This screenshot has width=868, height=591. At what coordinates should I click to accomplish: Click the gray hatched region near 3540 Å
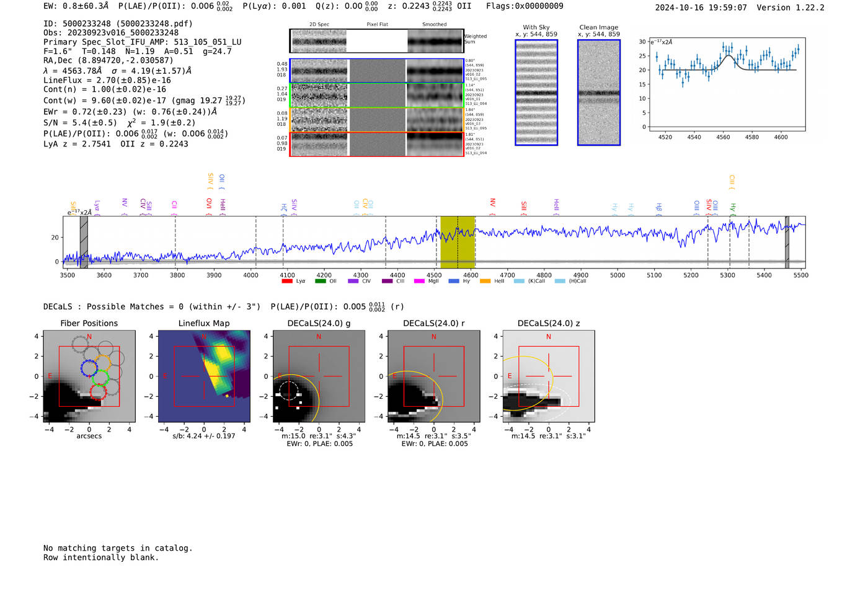coord(84,242)
